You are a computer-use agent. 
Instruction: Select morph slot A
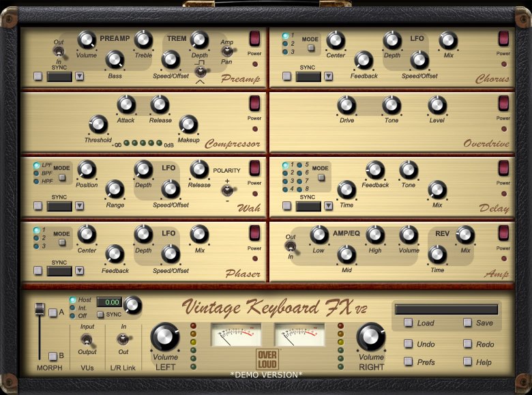(53, 312)
